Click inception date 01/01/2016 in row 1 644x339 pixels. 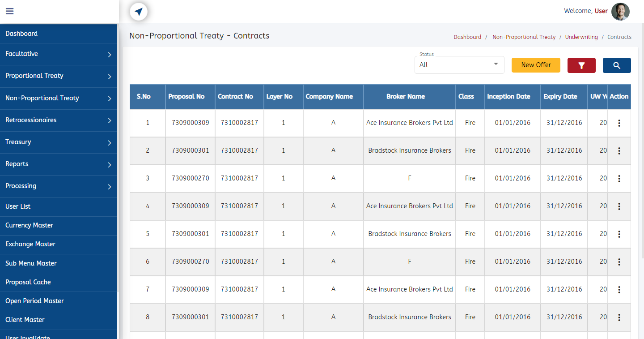[x=513, y=123]
